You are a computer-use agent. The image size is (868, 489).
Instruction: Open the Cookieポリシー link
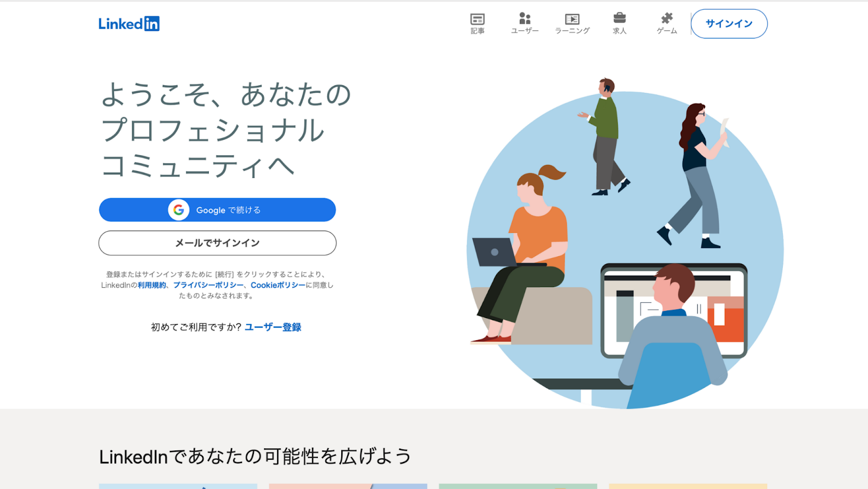click(278, 285)
